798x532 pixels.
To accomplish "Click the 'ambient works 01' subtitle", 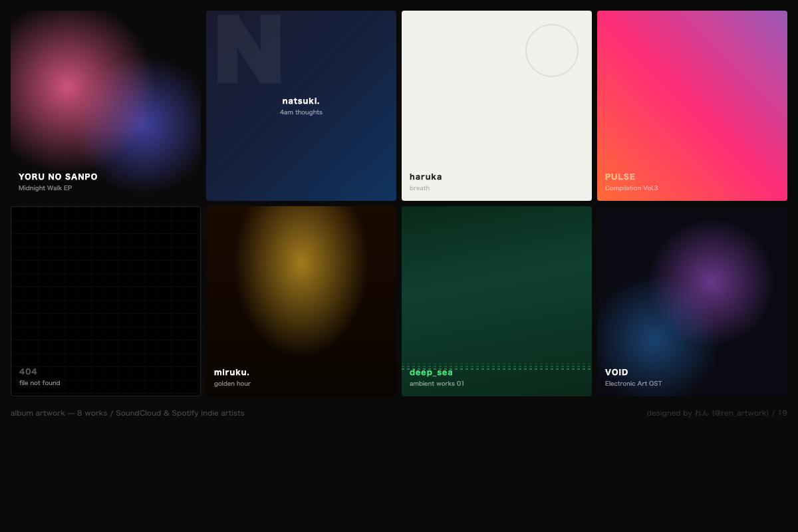I will click(437, 384).
